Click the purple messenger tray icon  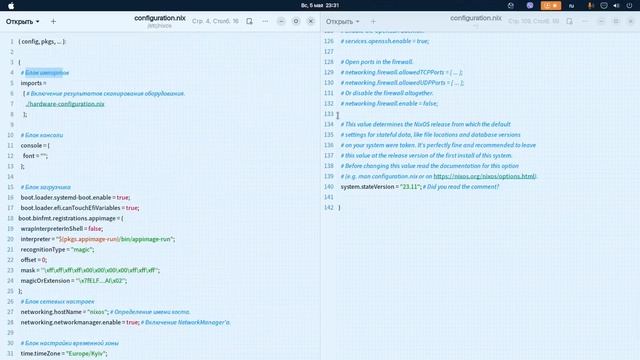pos(530,5)
